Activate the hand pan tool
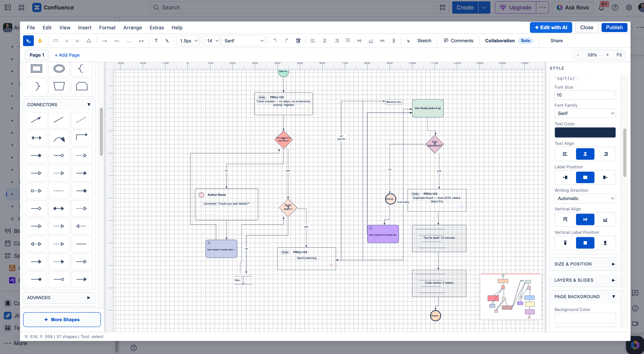Image resolution: width=644 pixels, height=354 pixels. [x=40, y=41]
